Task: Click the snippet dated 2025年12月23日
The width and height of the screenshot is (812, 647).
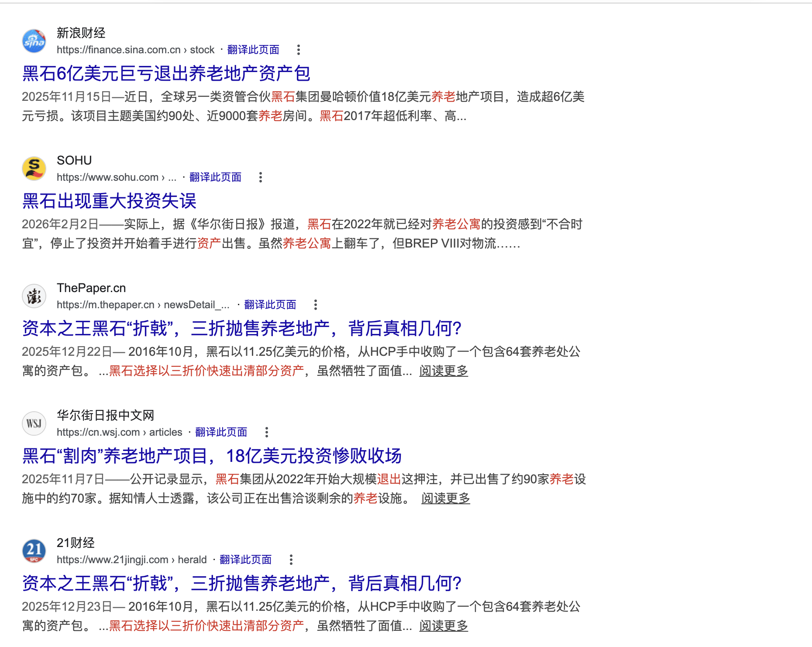Action: coord(301,616)
